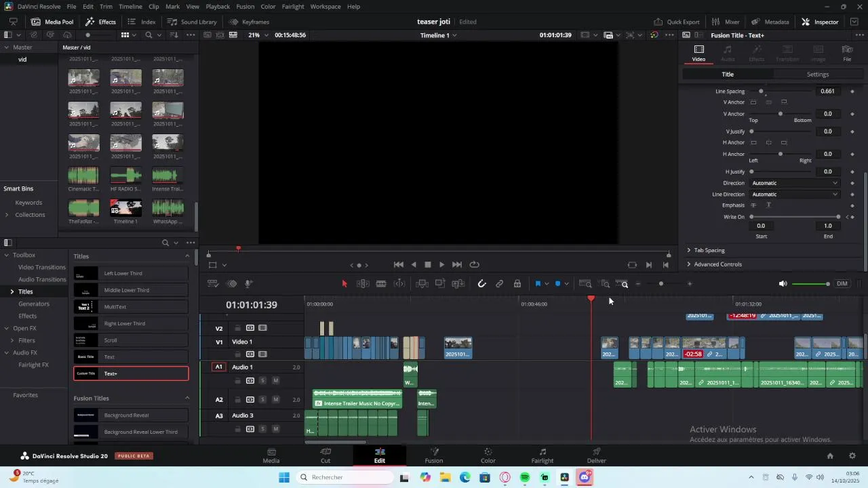Viewport: 868px width, 488px height.
Task: Click Overwrite Clip edit icon
Action: point(440,284)
